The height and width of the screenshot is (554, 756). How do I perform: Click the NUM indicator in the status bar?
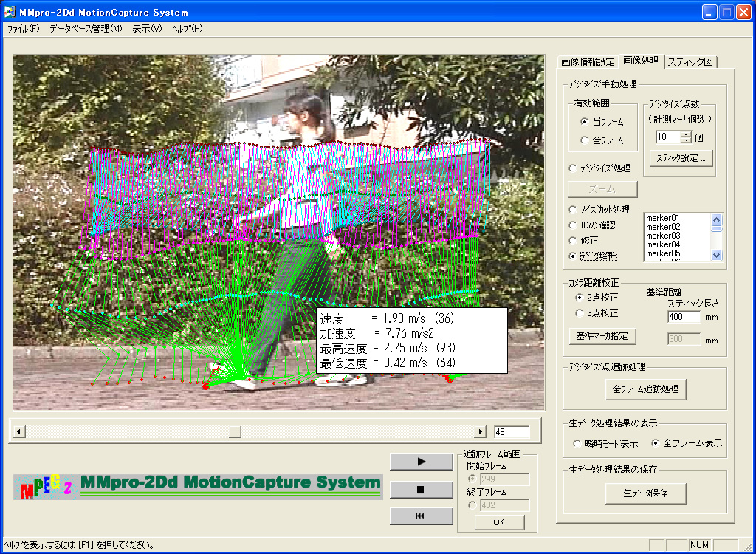click(699, 545)
